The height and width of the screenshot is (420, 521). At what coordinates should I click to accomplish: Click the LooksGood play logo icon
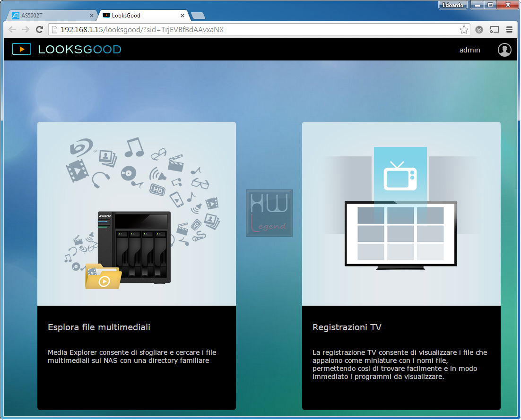22,49
